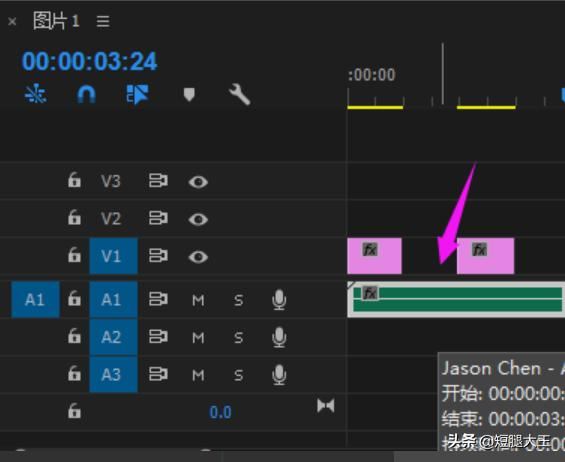Image resolution: width=565 pixels, height=462 pixels.
Task: Target the V2 track header
Action: click(111, 219)
